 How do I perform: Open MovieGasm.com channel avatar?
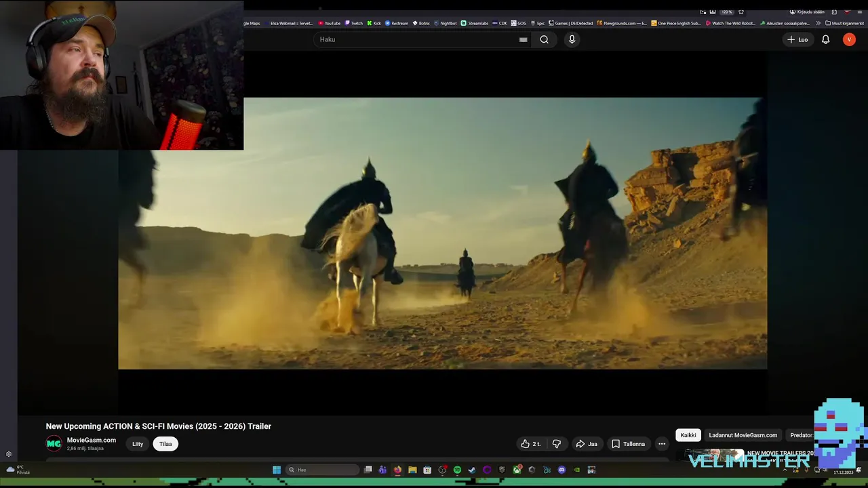[x=54, y=444]
